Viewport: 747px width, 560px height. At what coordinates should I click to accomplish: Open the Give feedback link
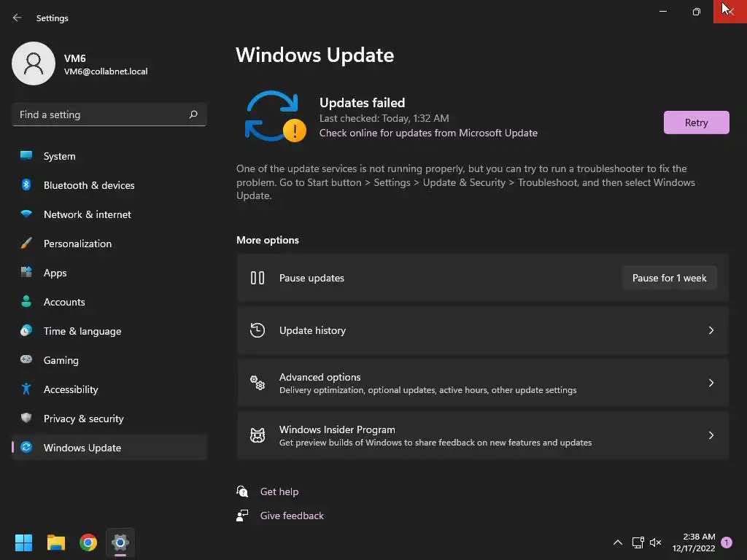point(292,516)
